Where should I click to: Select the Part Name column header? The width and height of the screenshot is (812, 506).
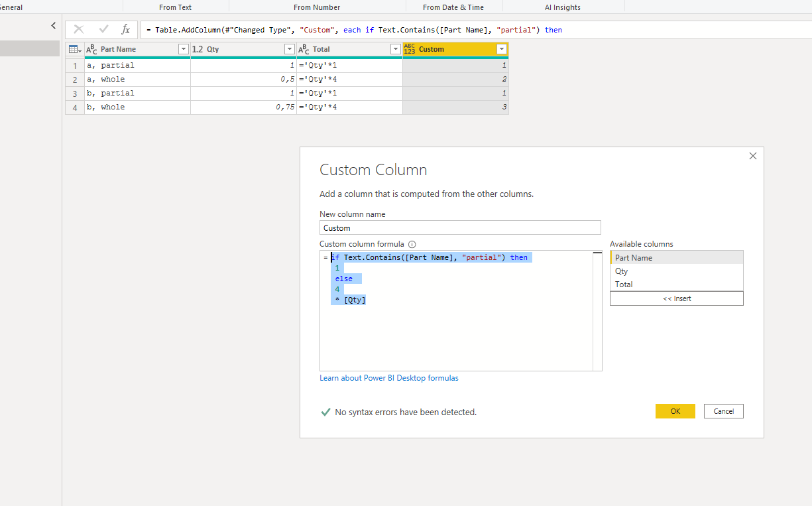point(137,49)
